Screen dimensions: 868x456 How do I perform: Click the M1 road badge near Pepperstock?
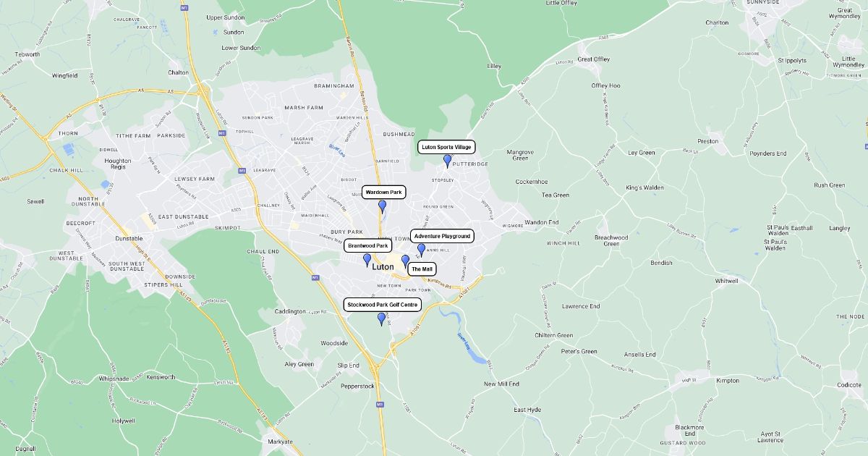[x=380, y=405]
